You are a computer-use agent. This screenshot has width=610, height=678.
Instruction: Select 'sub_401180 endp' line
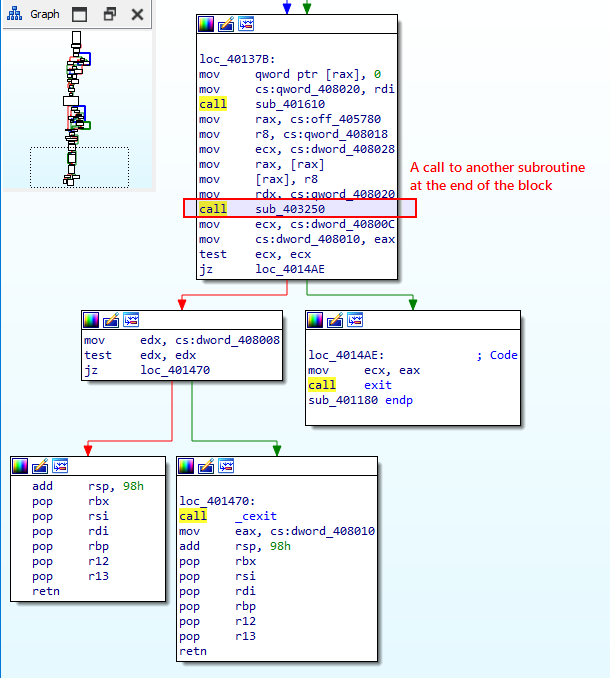click(361, 400)
